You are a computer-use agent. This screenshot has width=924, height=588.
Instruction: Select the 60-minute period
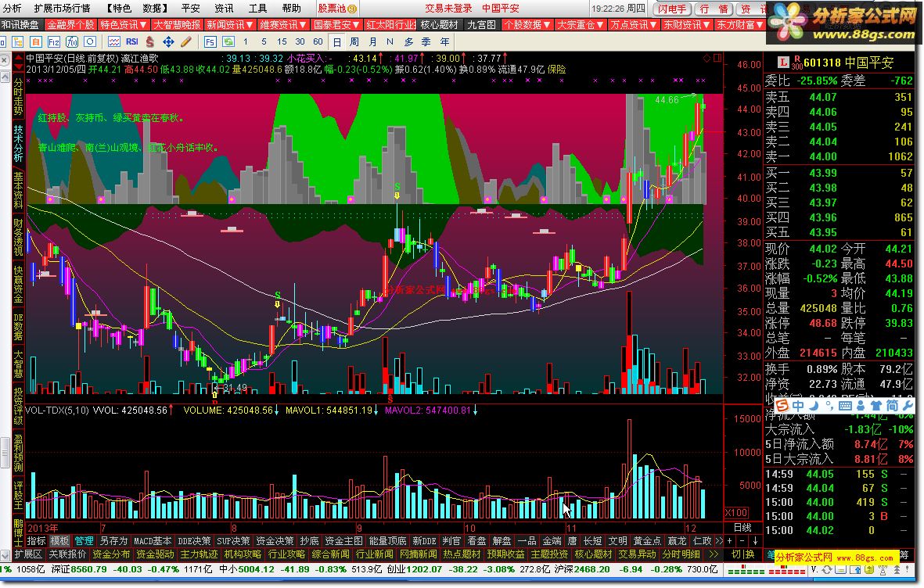coord(318,41)
